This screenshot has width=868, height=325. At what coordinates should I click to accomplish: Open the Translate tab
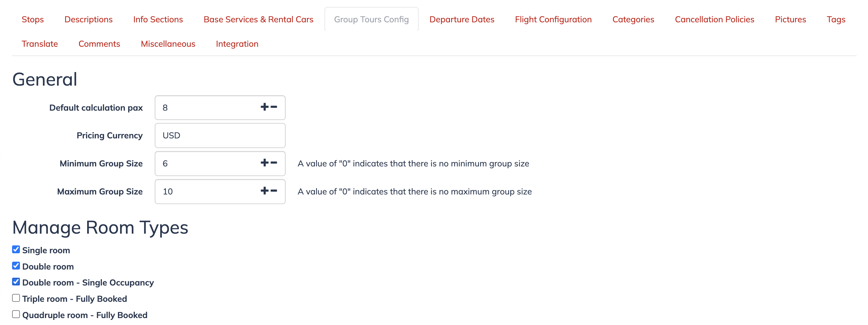point(40,44)
